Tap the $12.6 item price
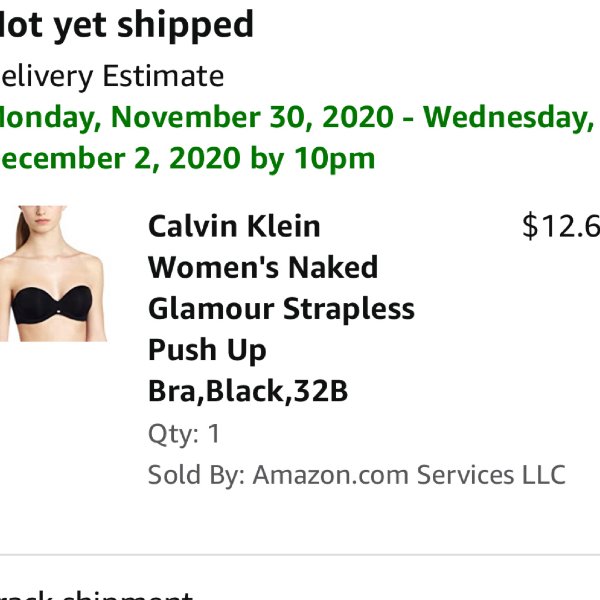Viewport: 600px width, 600px height. [x=561, y=226]
